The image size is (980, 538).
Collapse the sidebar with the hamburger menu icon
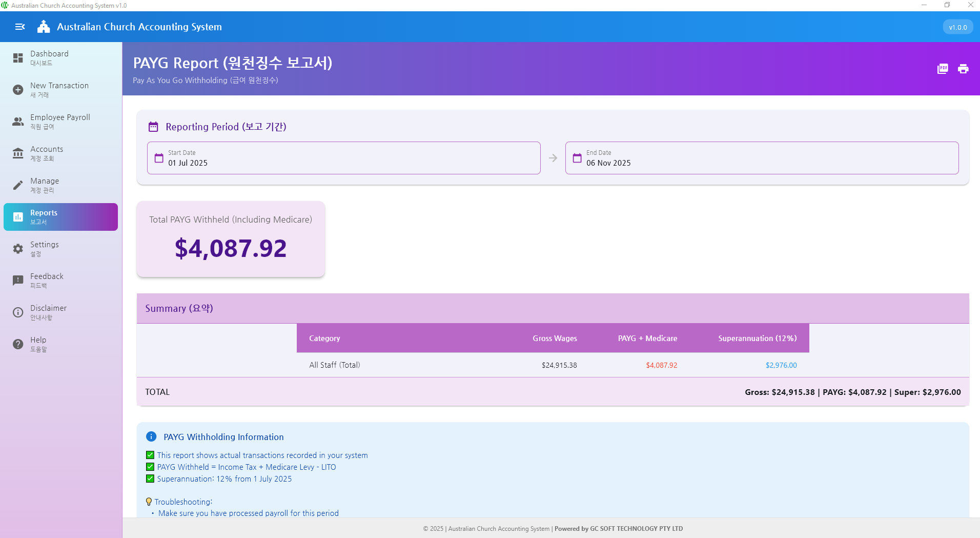[20, 27]
